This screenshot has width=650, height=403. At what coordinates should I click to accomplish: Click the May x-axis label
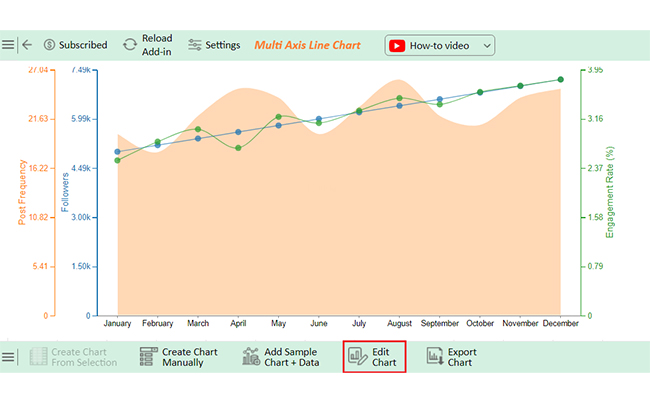point(278,323)
